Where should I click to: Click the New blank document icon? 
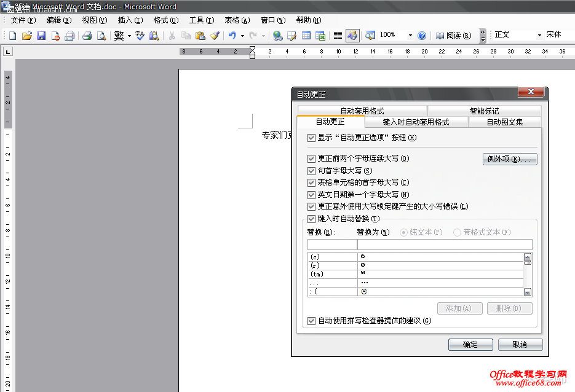tap(13, 36)
